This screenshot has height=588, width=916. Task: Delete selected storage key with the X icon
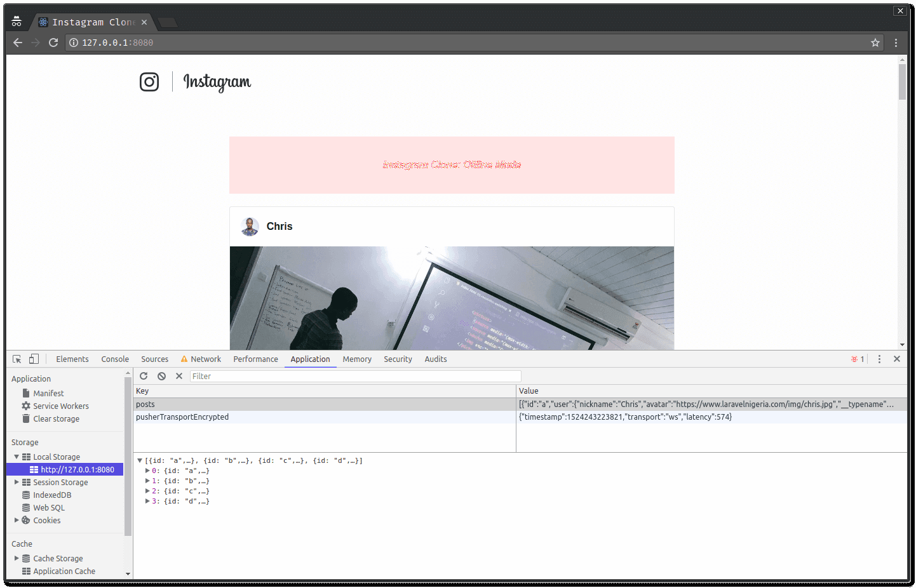[178, 375]
